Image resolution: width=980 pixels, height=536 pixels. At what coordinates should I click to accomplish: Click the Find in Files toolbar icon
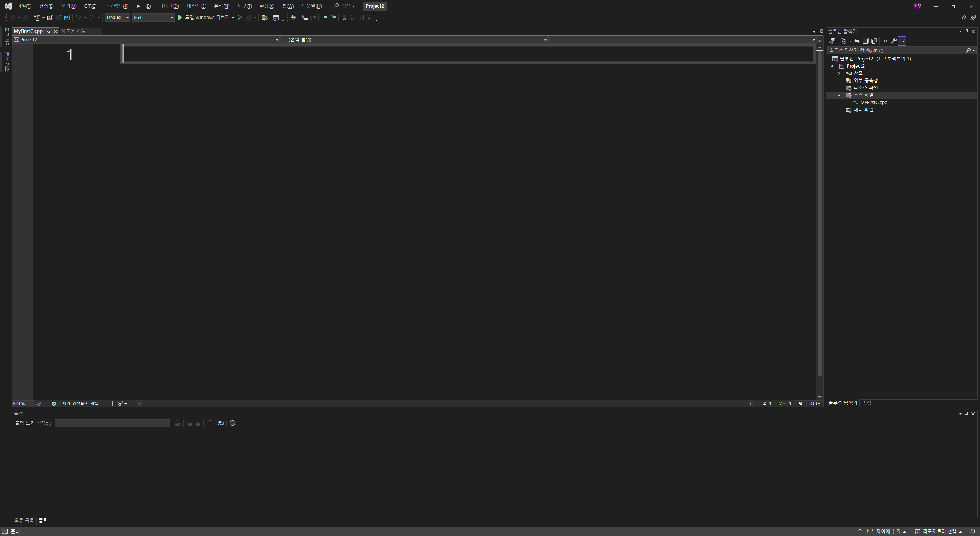[264, 18]
